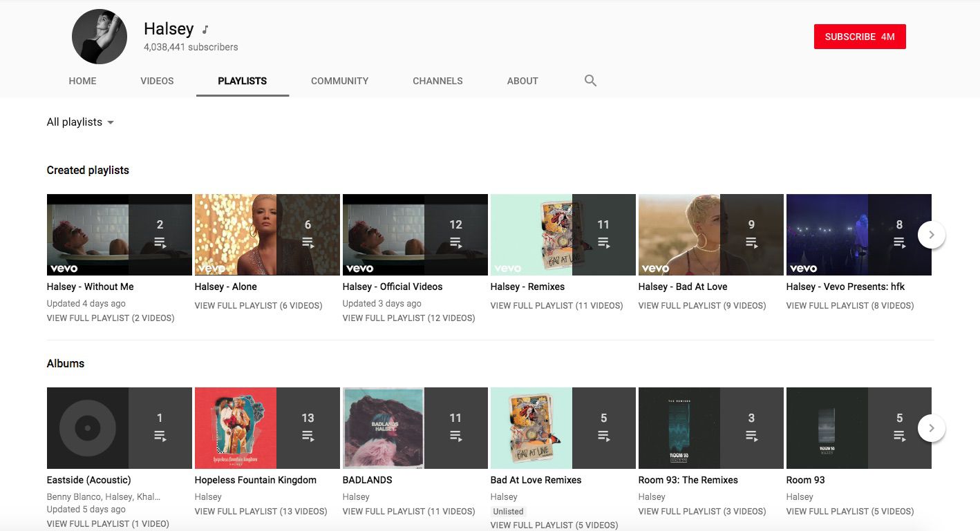Open the ABOUT tab
Screen dimensions: 980x531
(522, 81)
